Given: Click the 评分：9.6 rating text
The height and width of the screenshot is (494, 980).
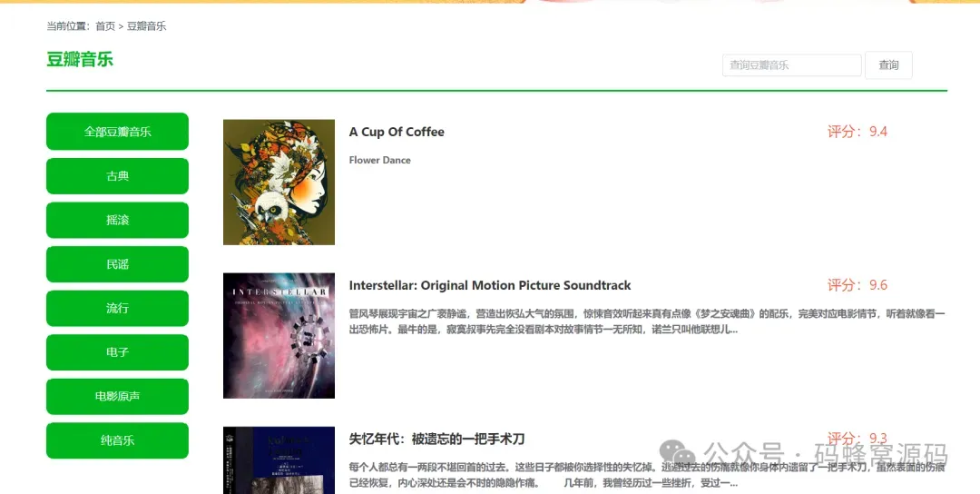Looking at the screenshot, I should [x=857, y=285].
